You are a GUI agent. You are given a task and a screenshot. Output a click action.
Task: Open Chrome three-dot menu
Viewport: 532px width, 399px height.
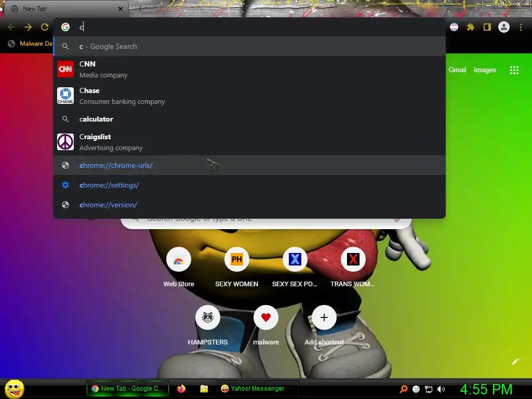[521, 27]
